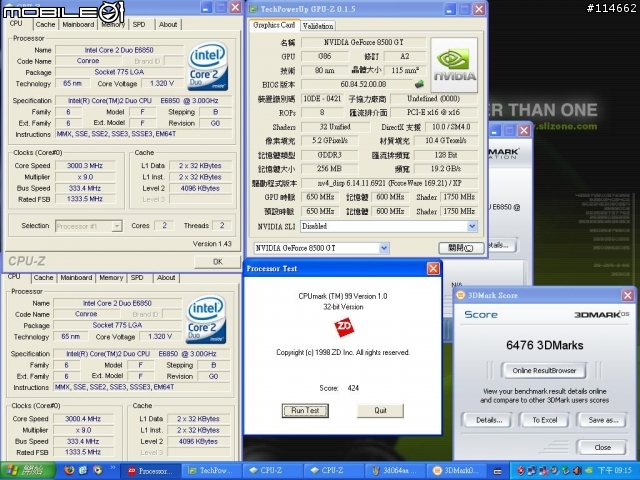The height and width of the screenshot is (480, 640).
Task: Click Run Test in Processor Test
Action: [x=305, y=411]
